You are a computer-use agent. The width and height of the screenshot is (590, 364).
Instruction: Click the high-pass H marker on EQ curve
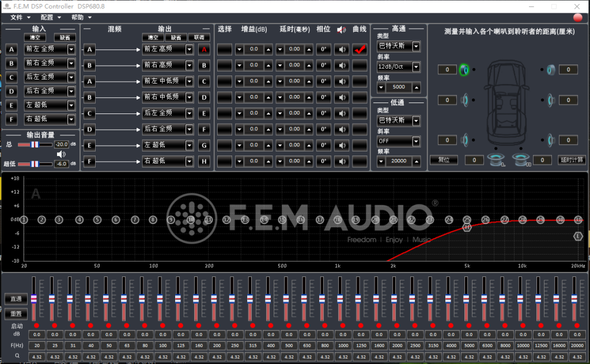(467, 227)
